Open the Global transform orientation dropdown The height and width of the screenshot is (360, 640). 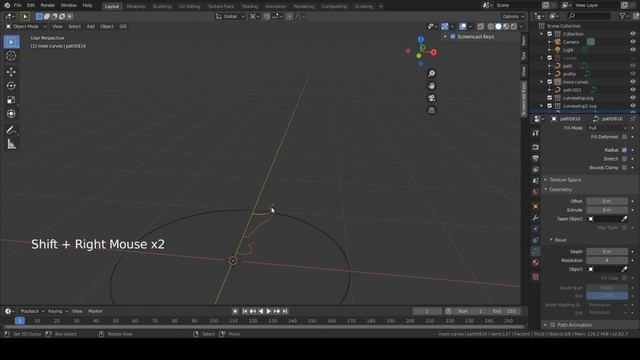[x=230, y=17]
